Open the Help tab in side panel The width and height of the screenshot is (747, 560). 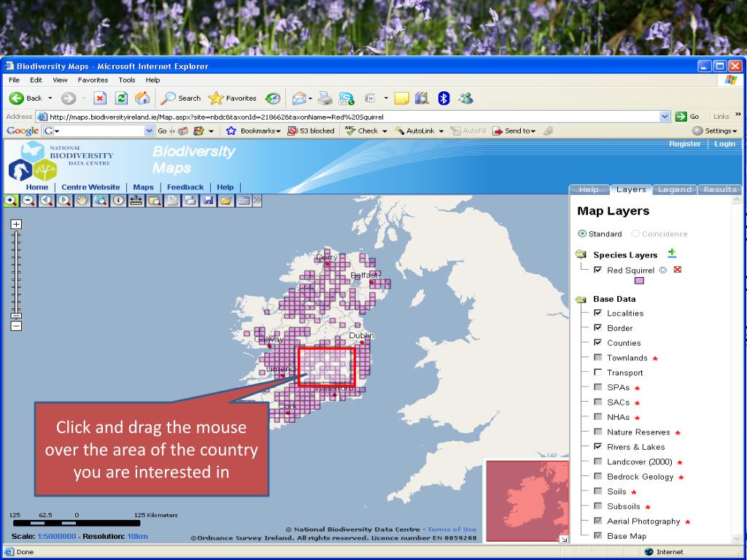(x=589, y=190)
